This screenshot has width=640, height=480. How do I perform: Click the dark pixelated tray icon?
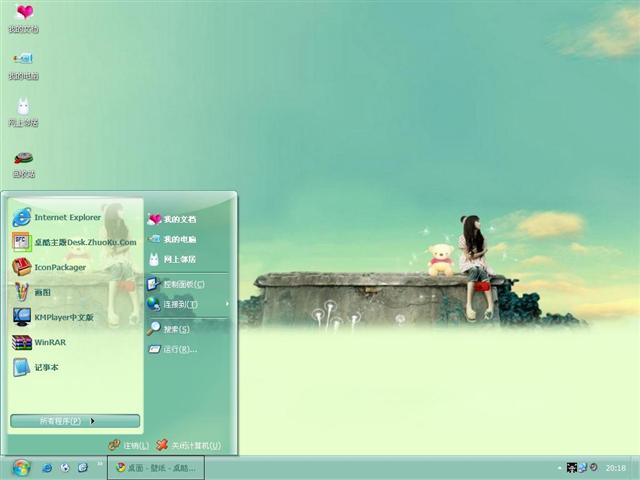(572, 468)
